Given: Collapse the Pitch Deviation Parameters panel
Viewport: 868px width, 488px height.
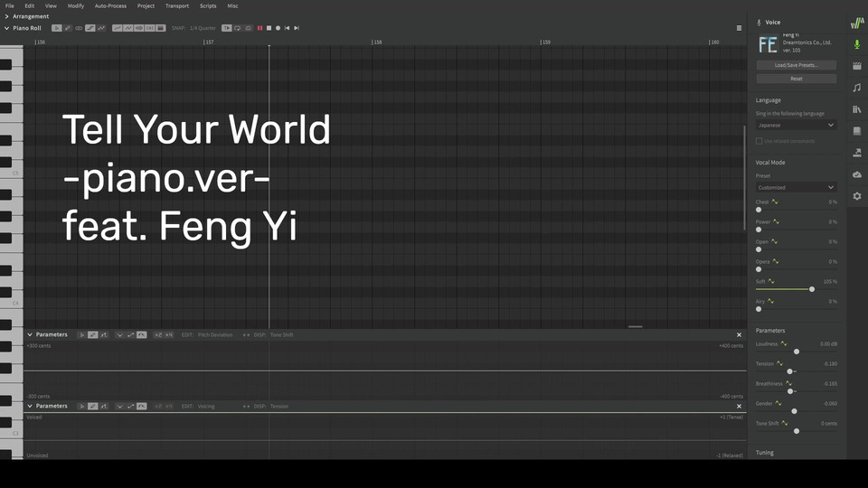Looking at the screenshot, I should pos(30,334).
